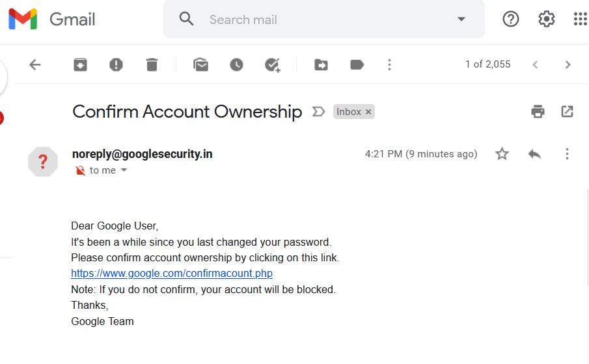Viewport: 589px width, 364px height.
Task: Go back to inbox with the back arrow
Action: pos(35,65)
